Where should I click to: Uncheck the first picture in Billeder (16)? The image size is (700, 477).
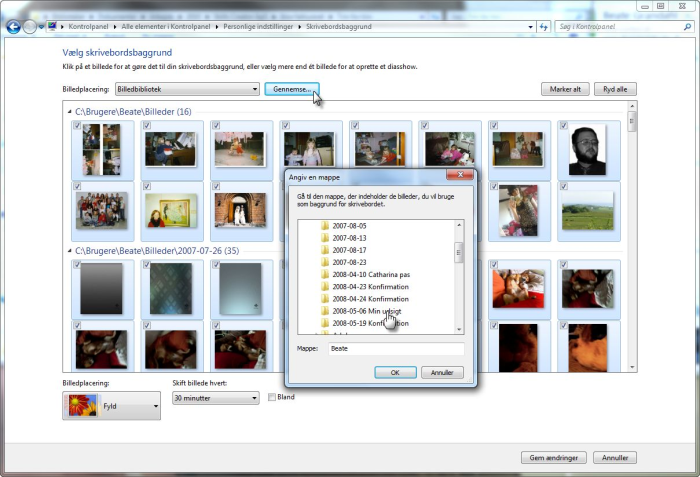click(78, 126)
